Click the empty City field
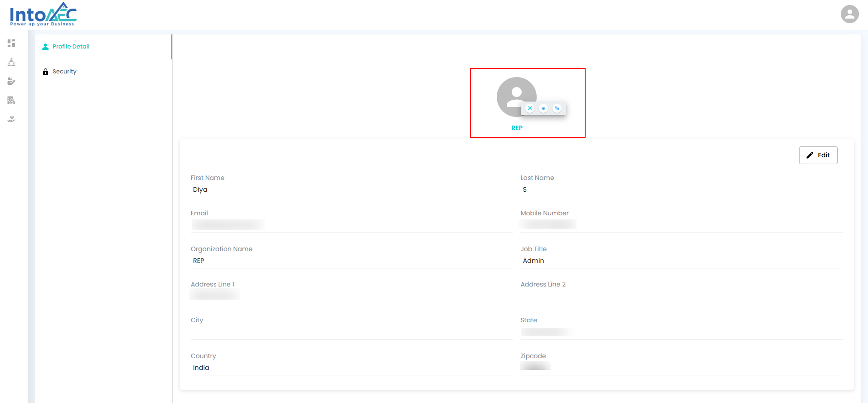This screenshot has height=403, width=868. point(352,332)
